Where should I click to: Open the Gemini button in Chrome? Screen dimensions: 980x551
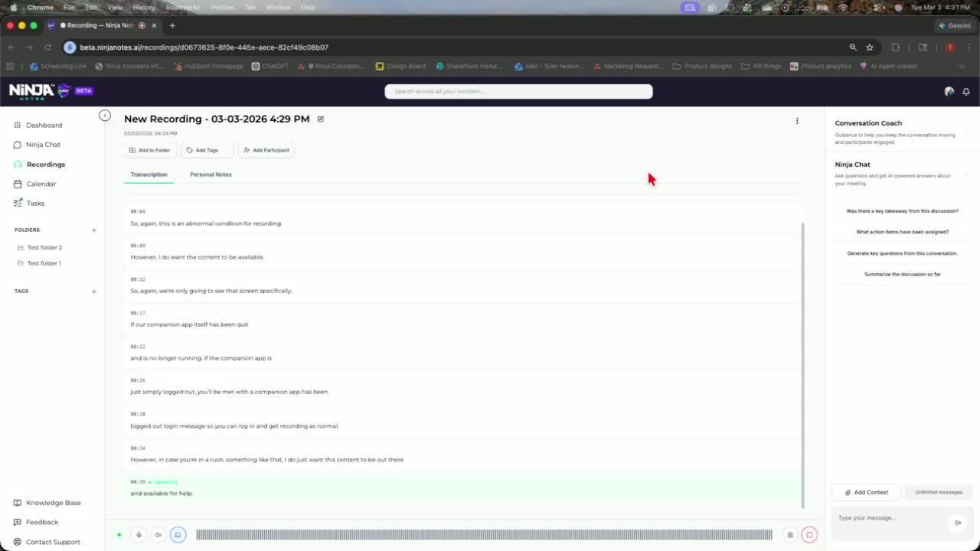point(954,25)
